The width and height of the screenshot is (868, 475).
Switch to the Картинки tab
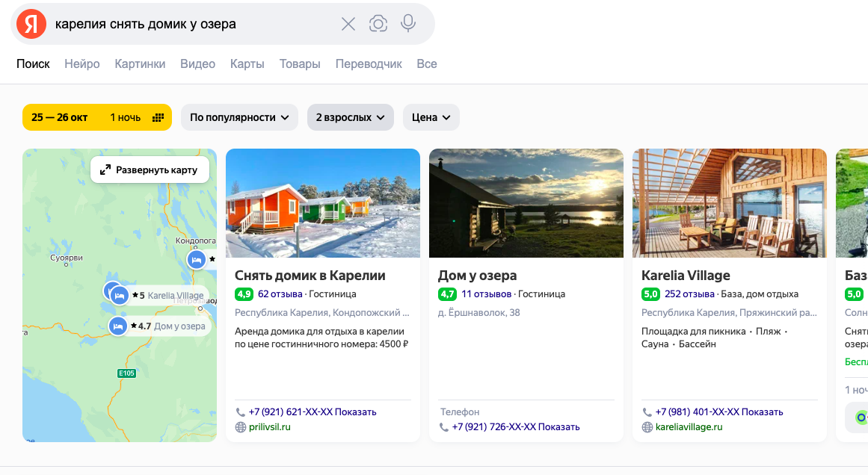tap(140, 63)
